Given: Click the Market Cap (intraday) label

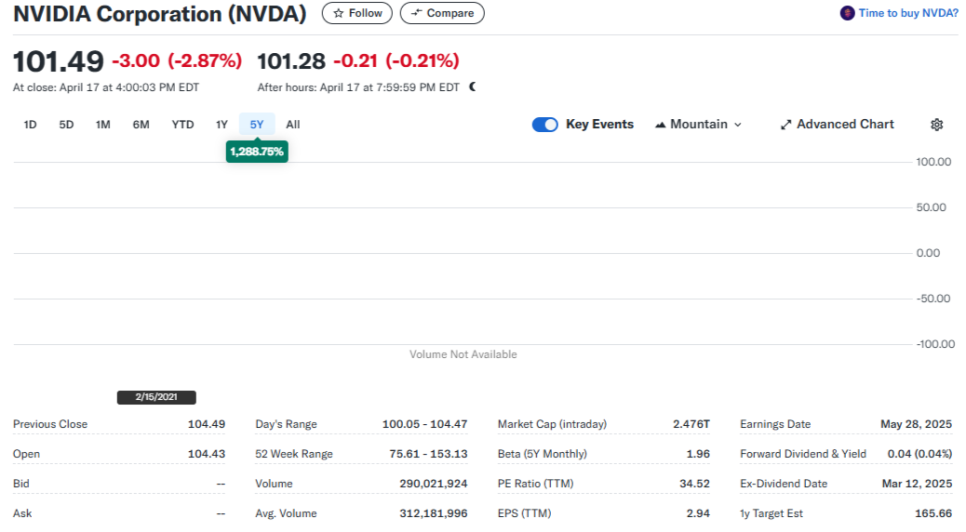Looking at the screenshot, I should (552, 424).
